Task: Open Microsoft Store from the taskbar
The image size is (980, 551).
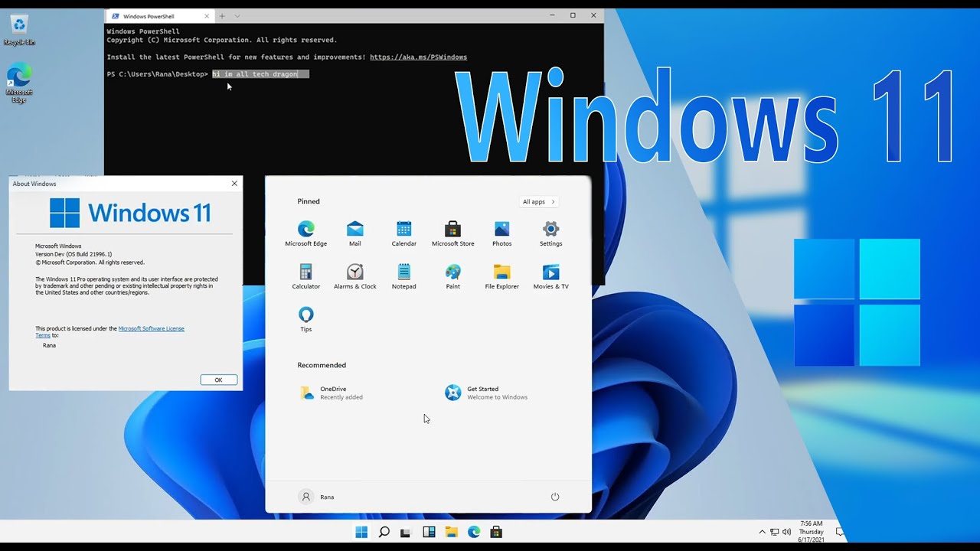Action: point(496,532)
